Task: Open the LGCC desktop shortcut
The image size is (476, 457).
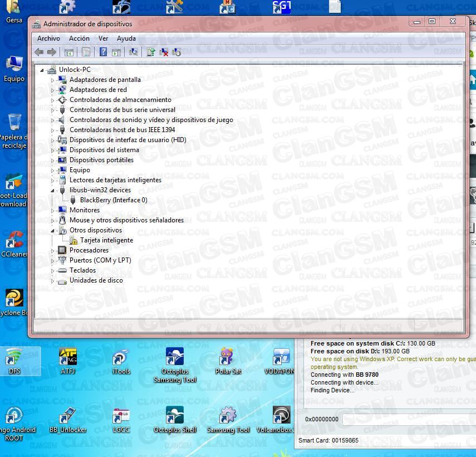Action: click(121, 420)
